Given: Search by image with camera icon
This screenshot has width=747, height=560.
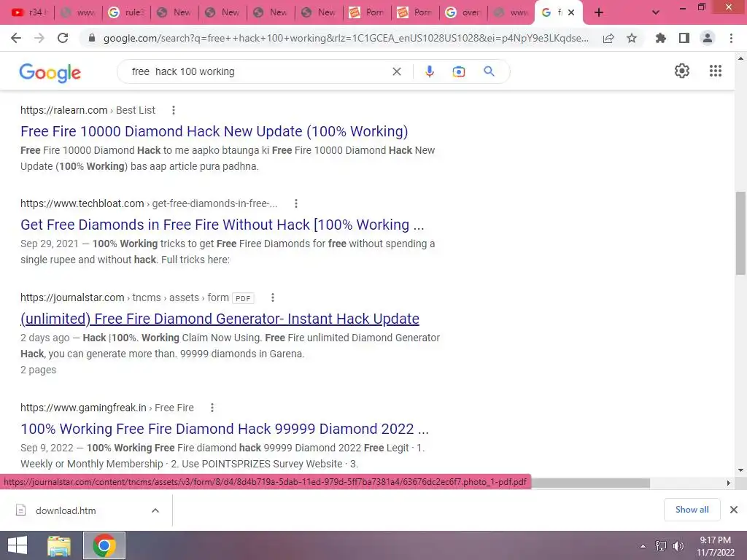Looking at the screenshot, I should [x=458, y=71].
